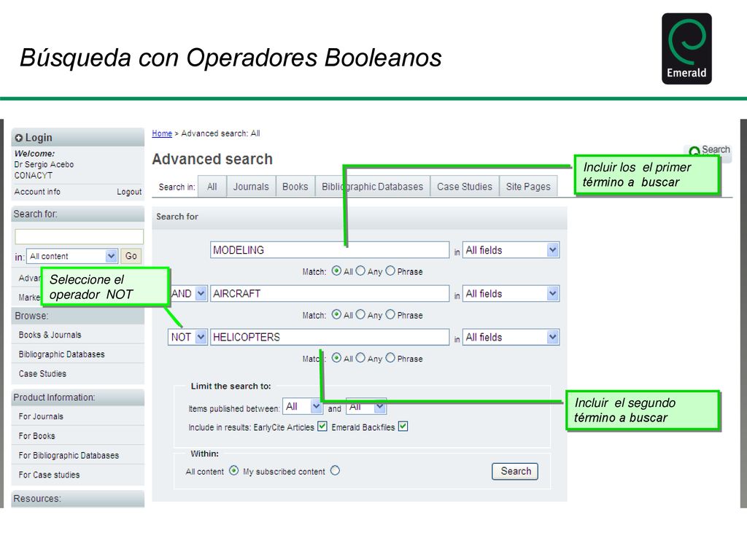Click the Login plus icon
Viewport: 747px width, 560px height.
pyautogui.click(x=18, y=138)
